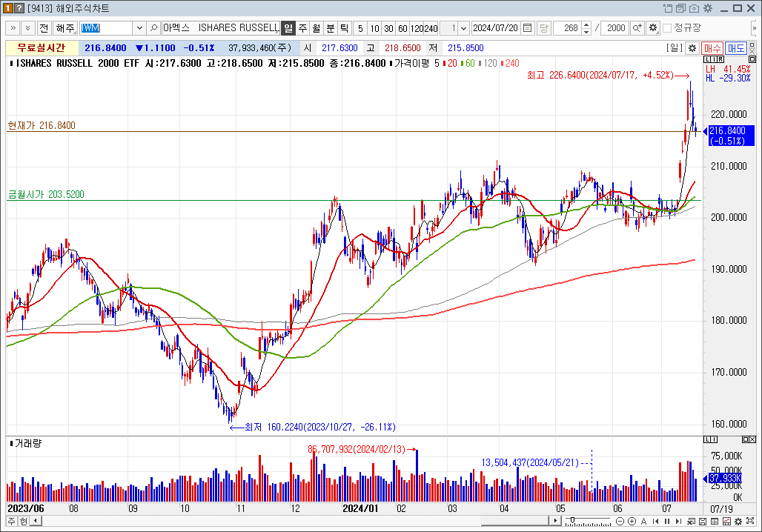Open the minute interval dropdown arrow
This screenshot has width=762, height=532.
(x=463, y=28)
